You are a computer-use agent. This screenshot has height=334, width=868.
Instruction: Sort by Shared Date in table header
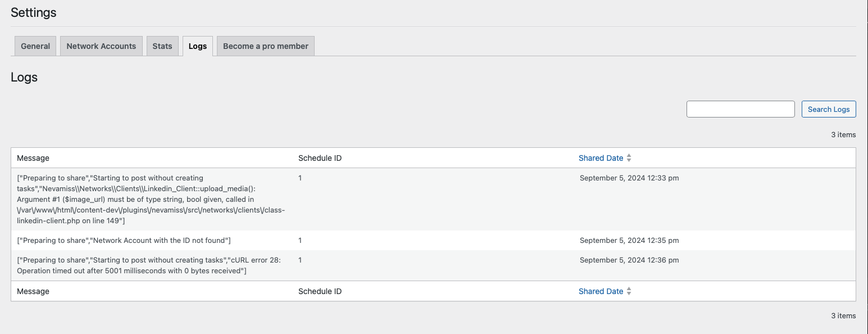tap(601, 158)
